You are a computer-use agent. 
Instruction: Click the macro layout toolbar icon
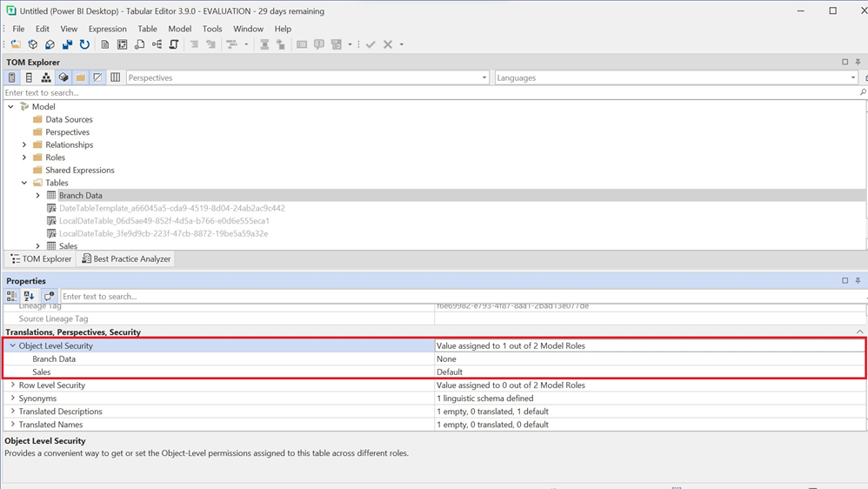point(337,44)
